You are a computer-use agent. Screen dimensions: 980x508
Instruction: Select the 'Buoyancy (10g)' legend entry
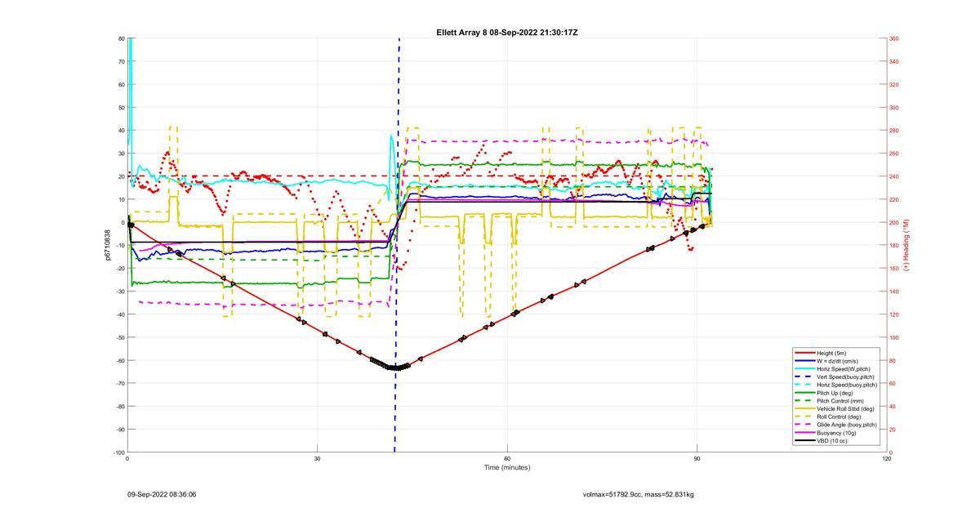837,433
